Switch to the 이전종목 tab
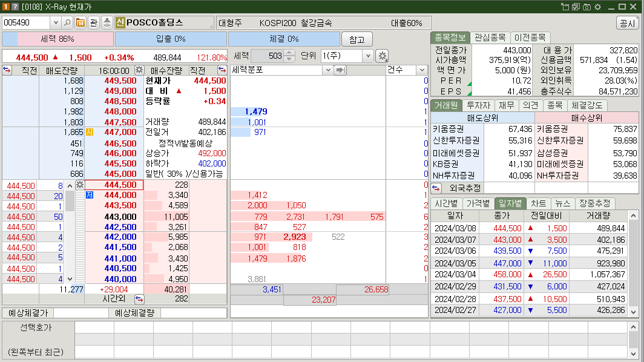Screen dimensions: 644x362 click(x=530, y=38)
